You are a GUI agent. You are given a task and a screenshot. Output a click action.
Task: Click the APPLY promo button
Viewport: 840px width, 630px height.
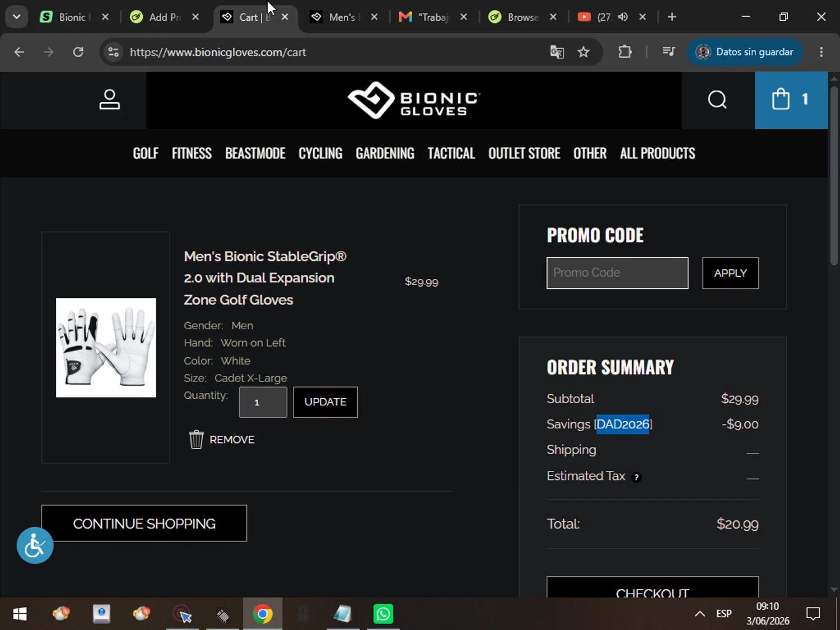click(x=731, y=273)
